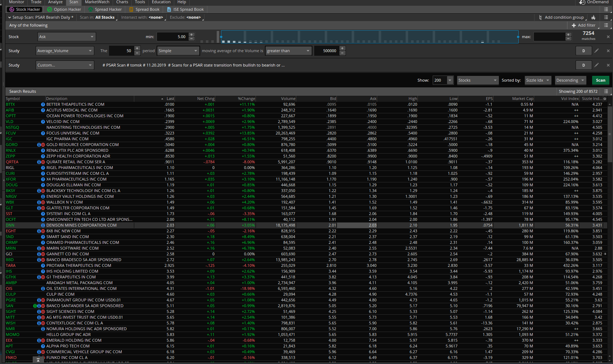613x364 pixels.
Task: Click the D aggregation button for Custom study
Action: (x=583, y=65)
